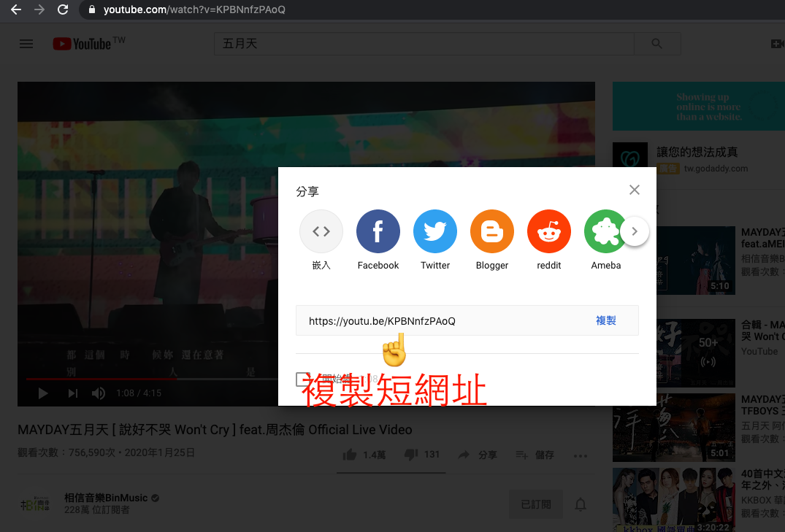Save the video with 儲存
Screen dimensions: 785x532
click(535, 455)
